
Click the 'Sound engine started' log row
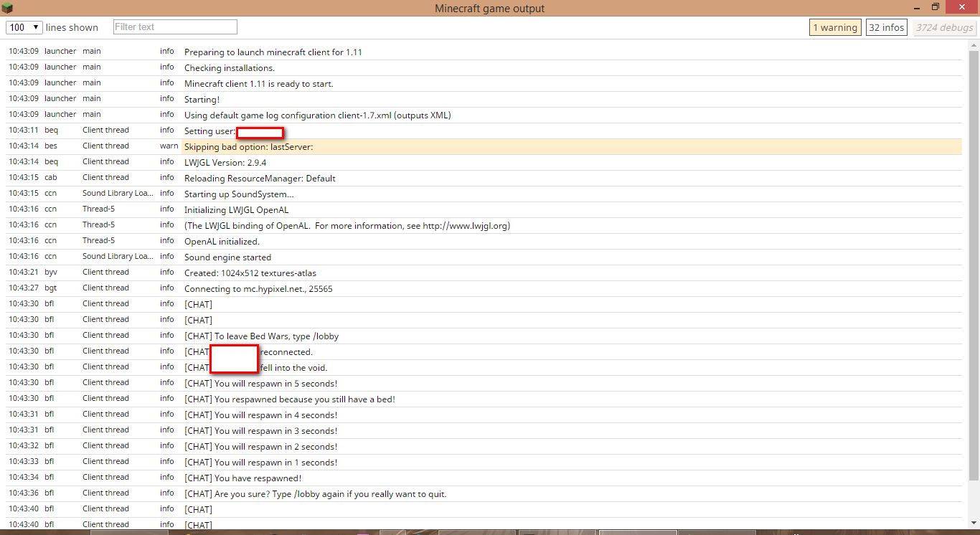227,257
